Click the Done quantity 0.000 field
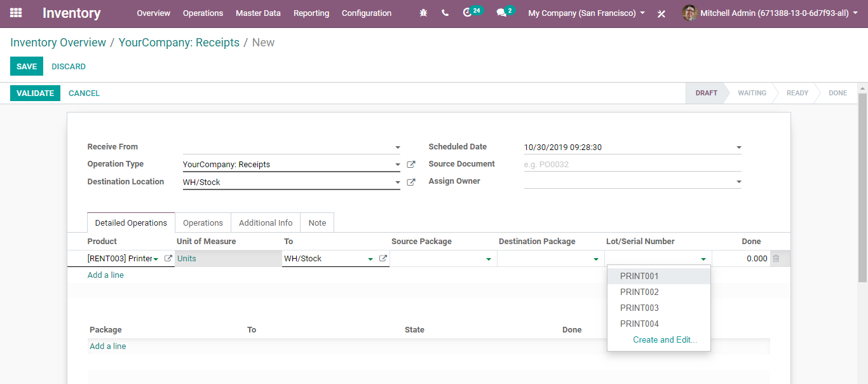 point(741,259)
